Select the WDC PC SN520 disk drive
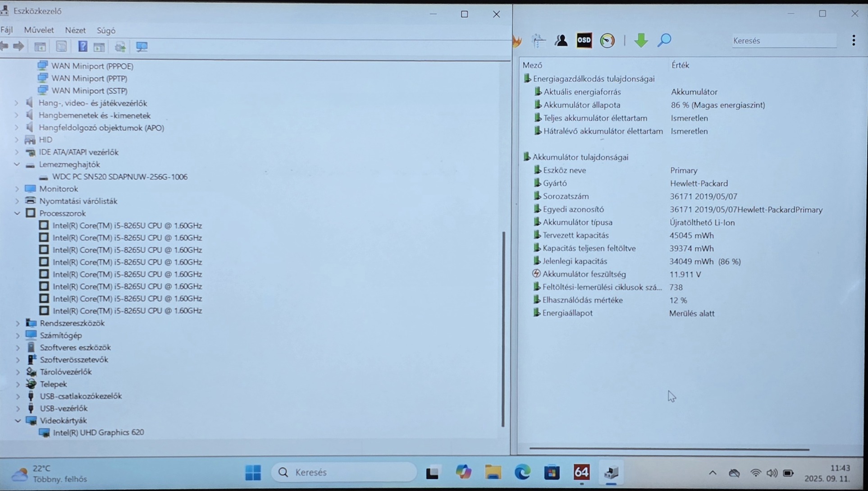This screenshot has width=868, height=491. click(x=120, y=177)
